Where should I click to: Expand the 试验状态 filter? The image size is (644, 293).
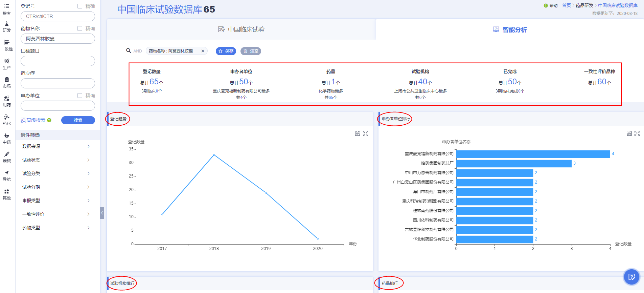(56, 160)
